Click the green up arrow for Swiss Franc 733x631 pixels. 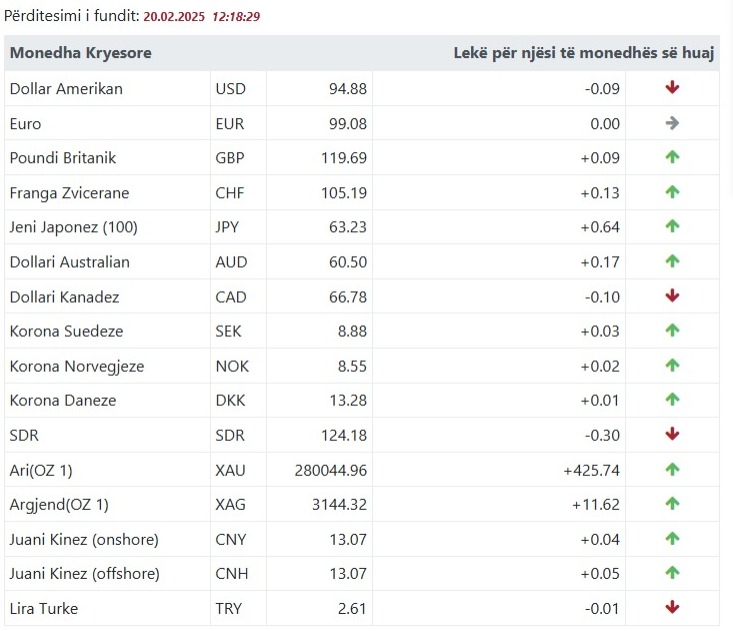[x=672, y=192]
